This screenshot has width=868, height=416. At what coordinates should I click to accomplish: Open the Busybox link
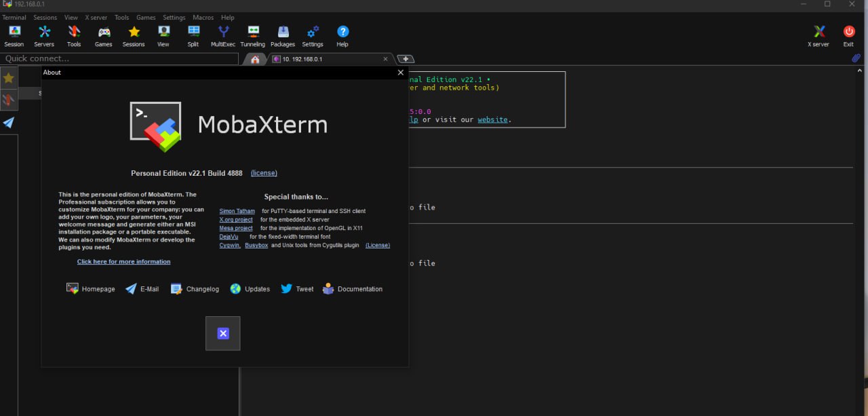(x=256, y=245)
